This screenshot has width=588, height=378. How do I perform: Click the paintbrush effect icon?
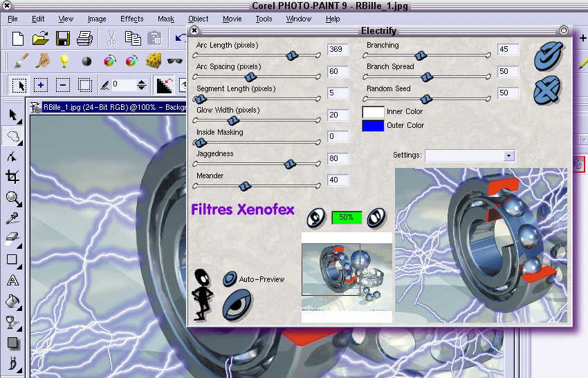[x=21, y=61]
